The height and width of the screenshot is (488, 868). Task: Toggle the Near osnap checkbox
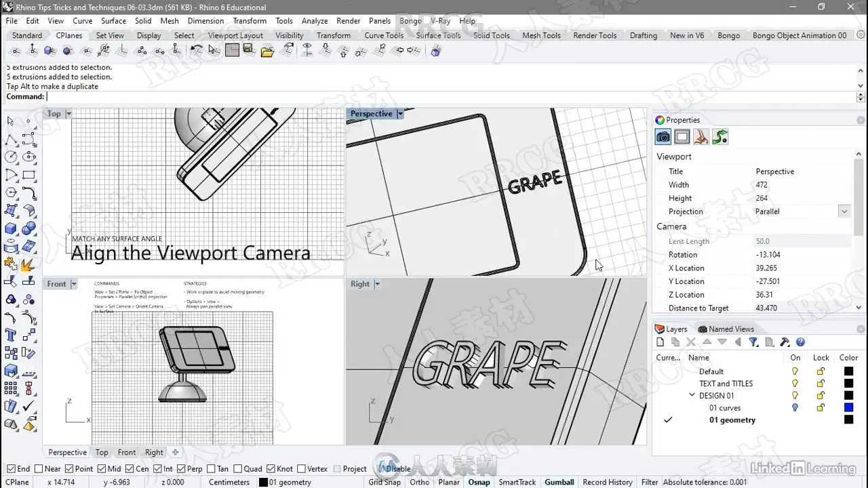pos(39,468)
